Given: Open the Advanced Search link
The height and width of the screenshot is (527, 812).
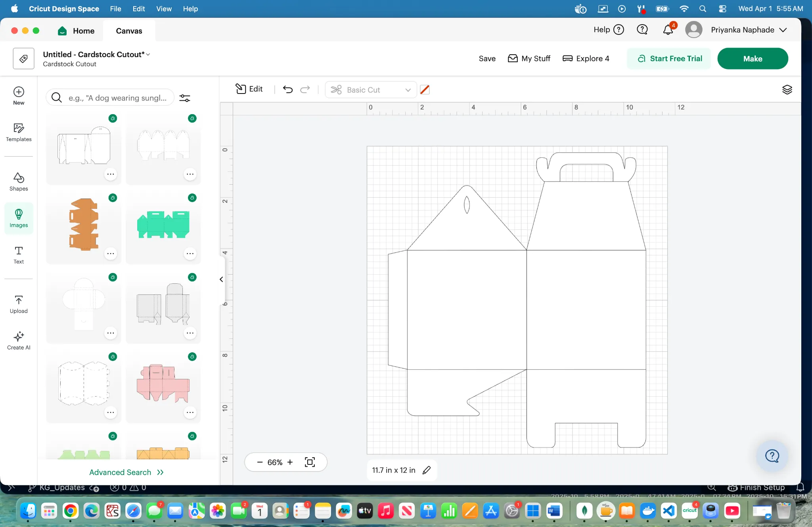Looking at the screenshot, I should tap(126, 472).
